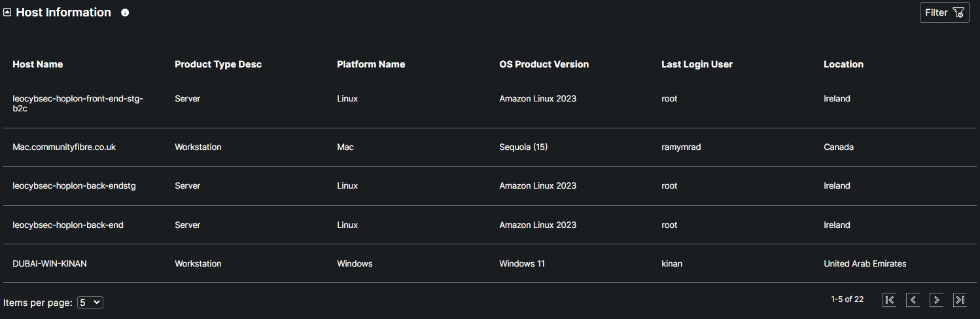Viewport: 980px width, 319px height.
Task: Open the Filter options
Action: 944,12
